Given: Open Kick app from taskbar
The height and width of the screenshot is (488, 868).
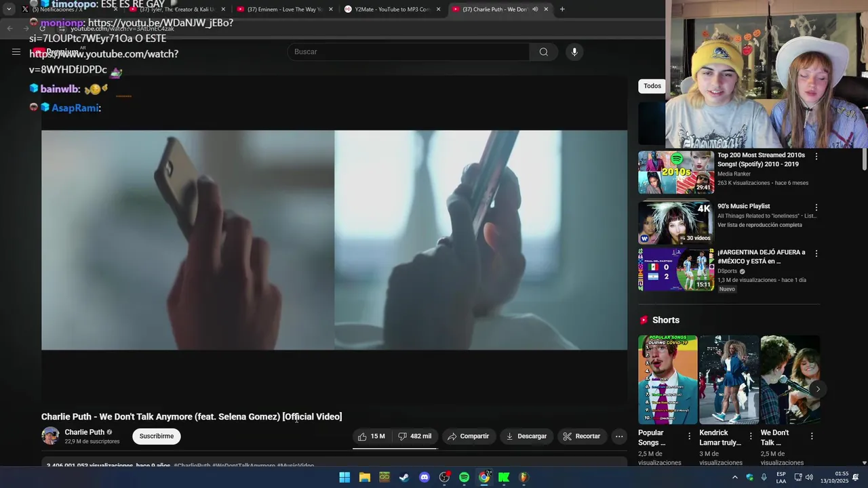Looking at the screenshot, I should tap(504, 477).
